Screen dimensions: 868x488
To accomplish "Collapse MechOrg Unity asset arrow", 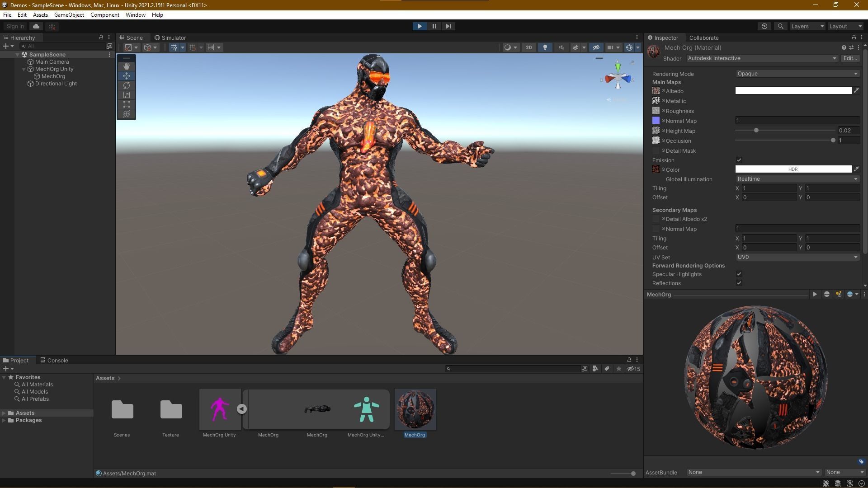I will pos(242,409).
